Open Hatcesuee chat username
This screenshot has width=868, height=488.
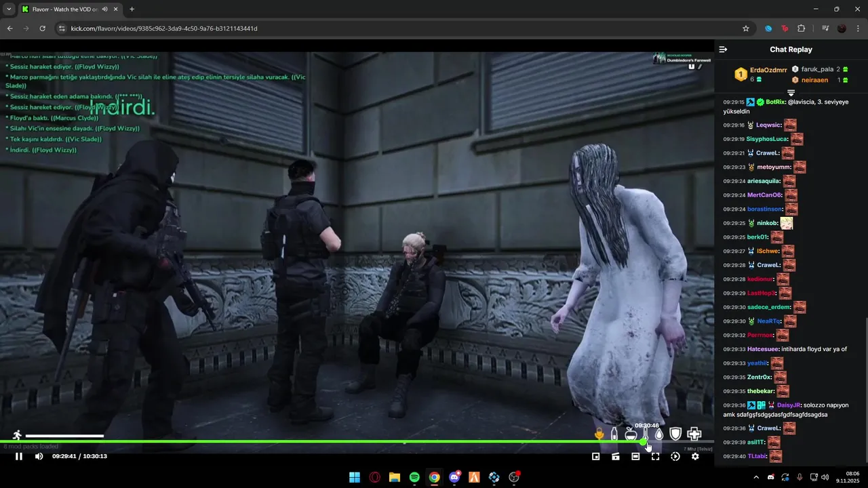click(x=763, y=349)
